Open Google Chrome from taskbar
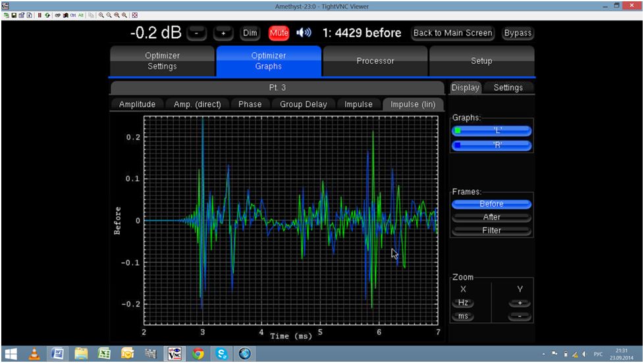 198,354
